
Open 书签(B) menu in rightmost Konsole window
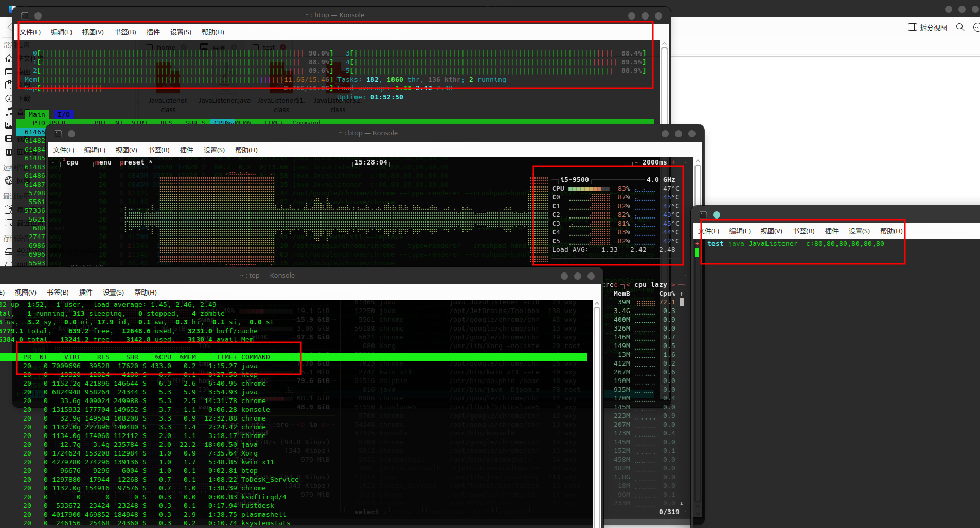pos(804,231)
